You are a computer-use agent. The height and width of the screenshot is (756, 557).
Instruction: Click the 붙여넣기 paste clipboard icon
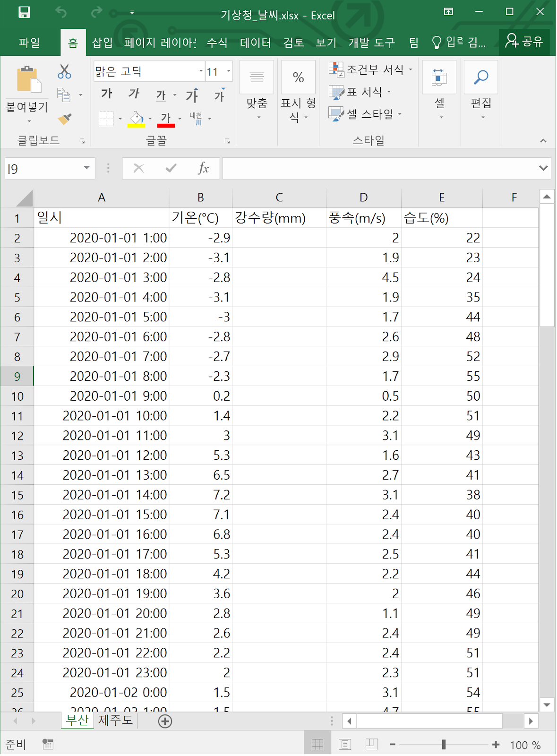pos(28,79)
